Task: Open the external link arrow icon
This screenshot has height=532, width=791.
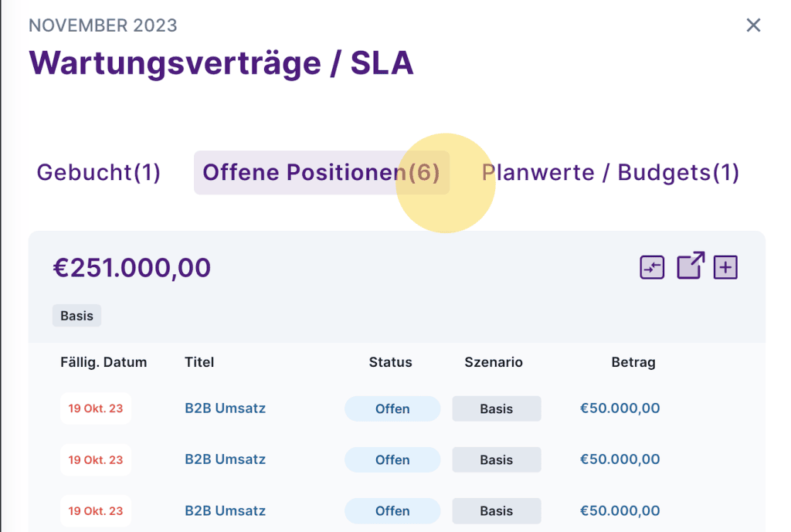Action: 690,266
